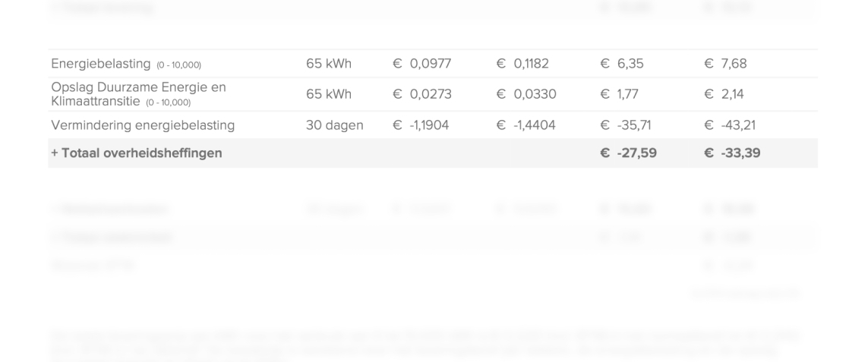Click the € -35,71 amount
Image resolution: width=868 pixels, height=362 pixels.
coord(626,125)
